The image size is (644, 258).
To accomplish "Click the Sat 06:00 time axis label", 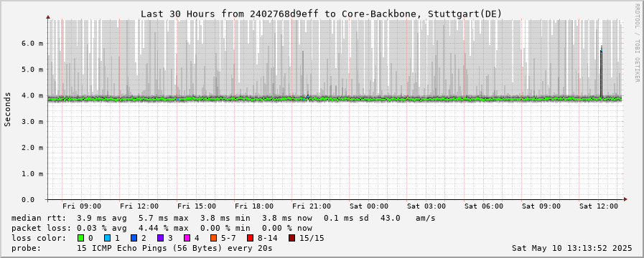I will 483,206.
